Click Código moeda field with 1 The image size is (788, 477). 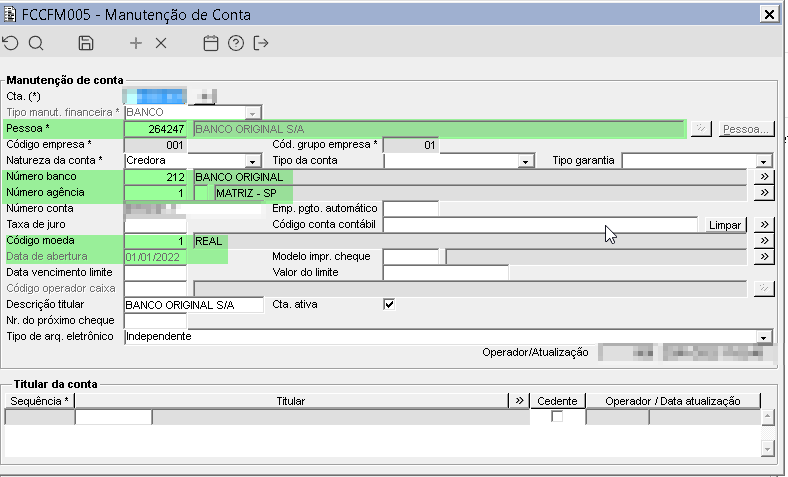coord(155,241)
